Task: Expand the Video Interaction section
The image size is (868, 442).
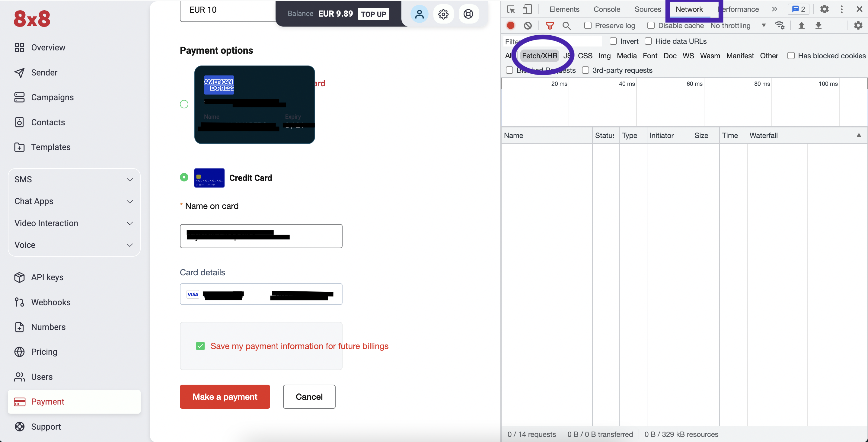Action: (x=74, y=223)
